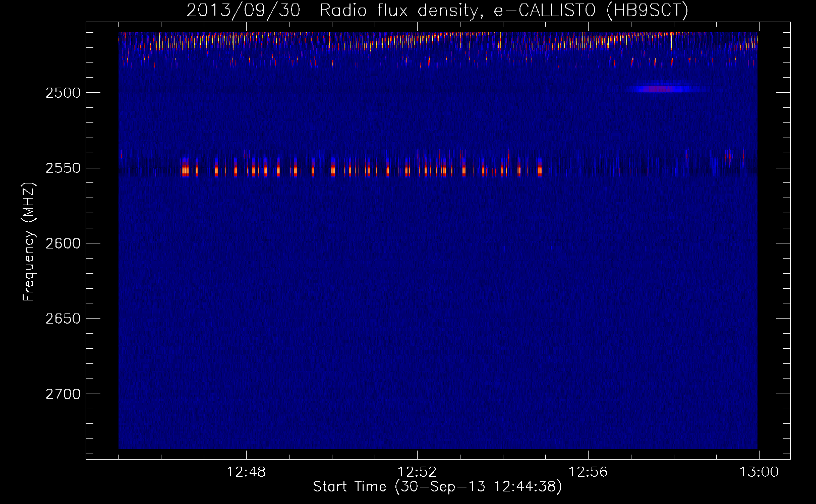Click the 2500 frequency tick label
The width and height of the screenshot is (816, 504).
(x=63, y=93)
